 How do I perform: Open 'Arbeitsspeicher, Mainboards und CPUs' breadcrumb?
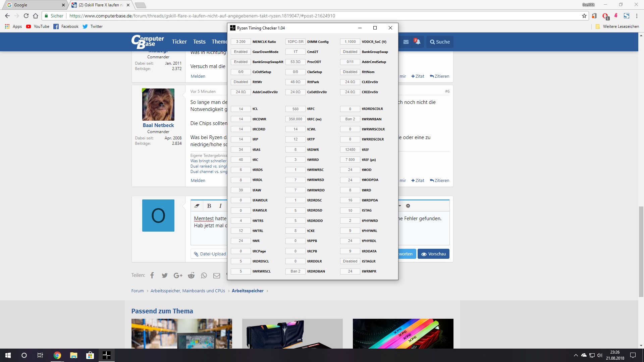pyautogui.click(x=188, y=291)
